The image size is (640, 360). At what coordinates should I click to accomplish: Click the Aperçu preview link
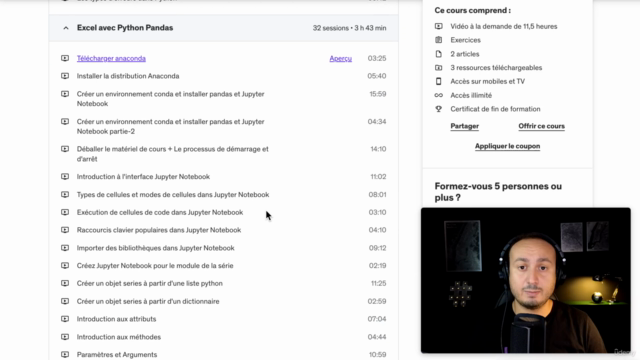(x=340, y=58)
